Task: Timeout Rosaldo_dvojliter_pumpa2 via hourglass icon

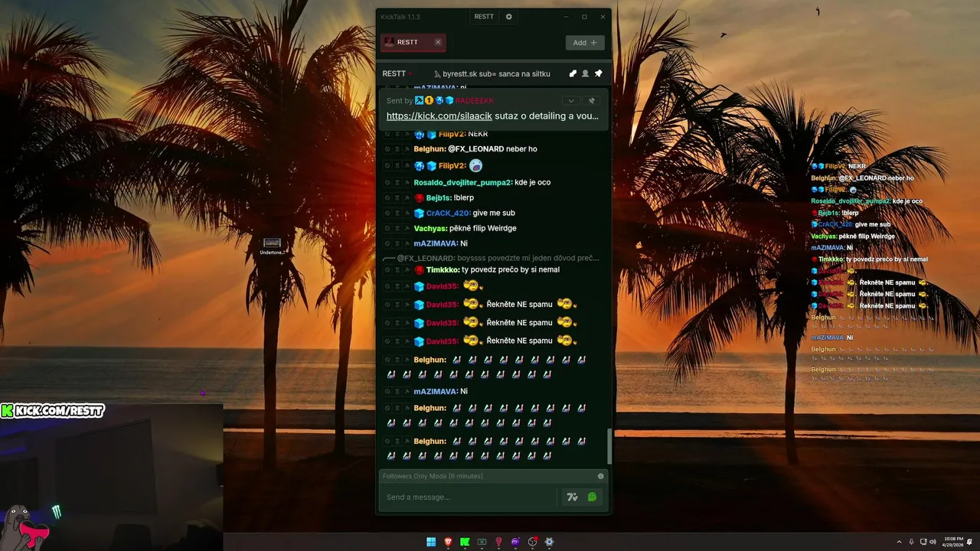Action: [397, 183]
